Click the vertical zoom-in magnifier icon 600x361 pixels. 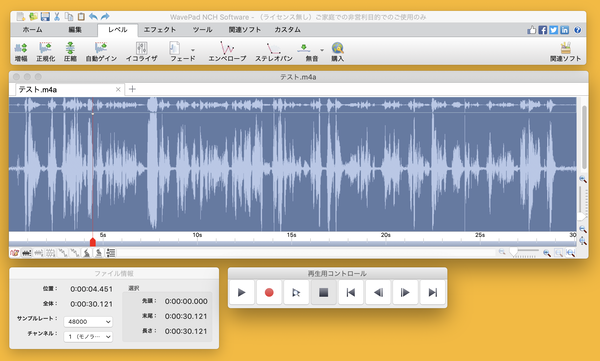click(583, 179)
